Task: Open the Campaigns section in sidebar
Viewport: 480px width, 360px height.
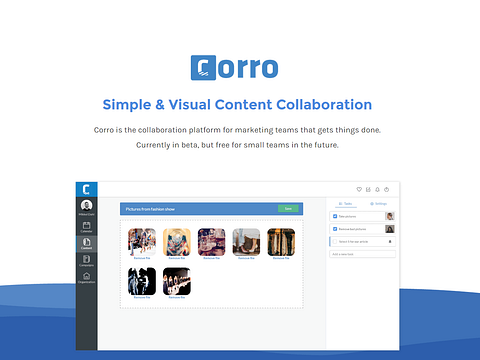Action: pos(86,261)
